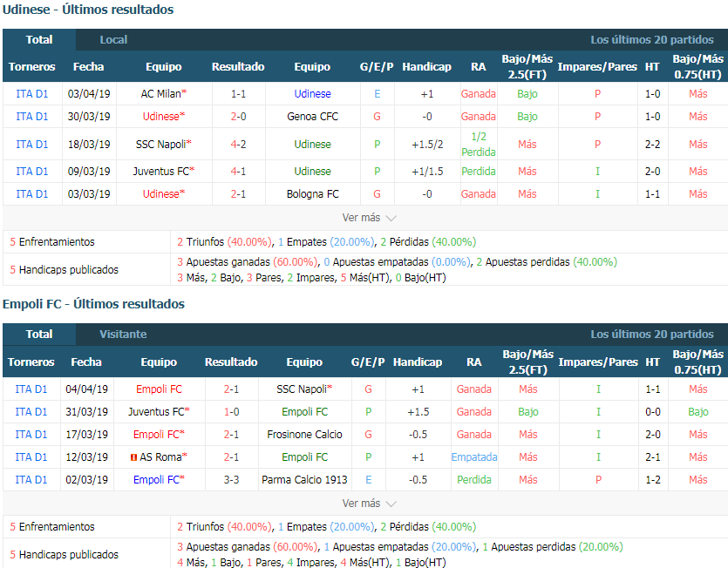Click the date 18/03/19

(x=89, y=145)
